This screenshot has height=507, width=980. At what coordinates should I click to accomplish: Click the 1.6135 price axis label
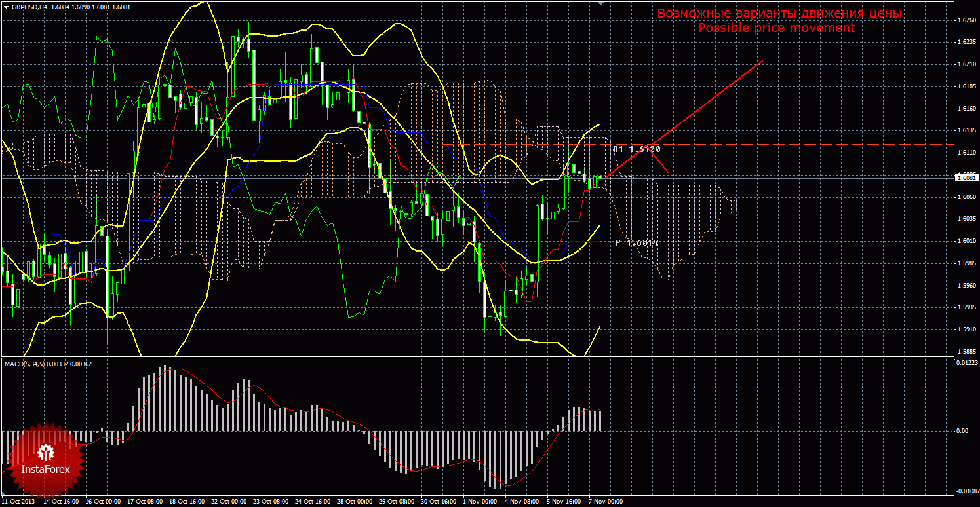coord(966,130)
